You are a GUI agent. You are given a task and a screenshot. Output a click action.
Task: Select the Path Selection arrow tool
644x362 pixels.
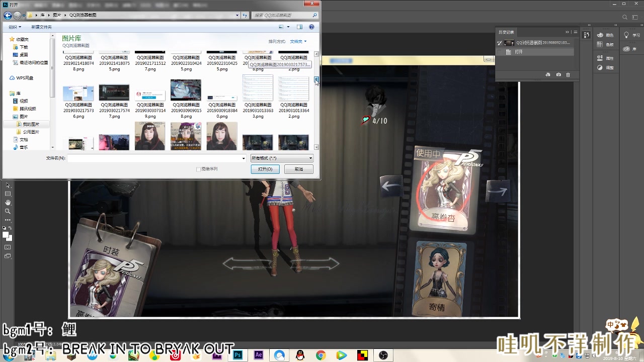pos(8,185)
